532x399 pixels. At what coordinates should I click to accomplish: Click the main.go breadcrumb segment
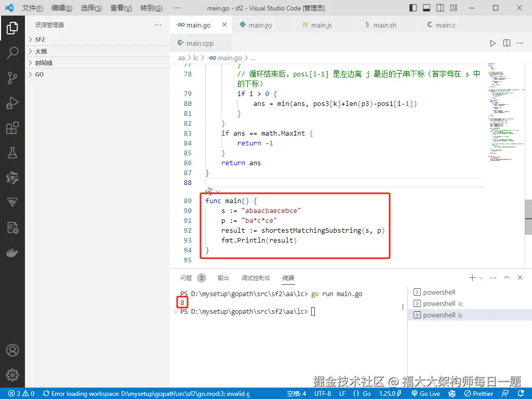pyautogui.click(x=225, y=58)
